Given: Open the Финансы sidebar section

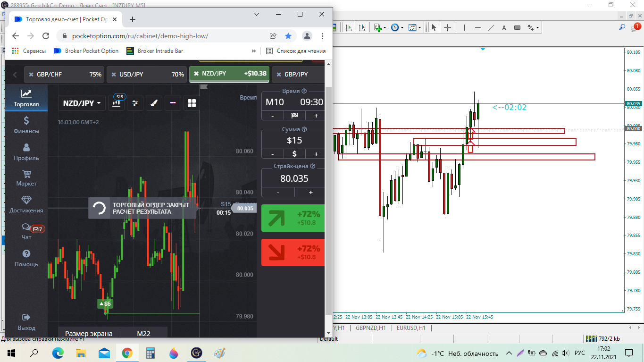Looking at the screenshot, I should click(26, 125).
